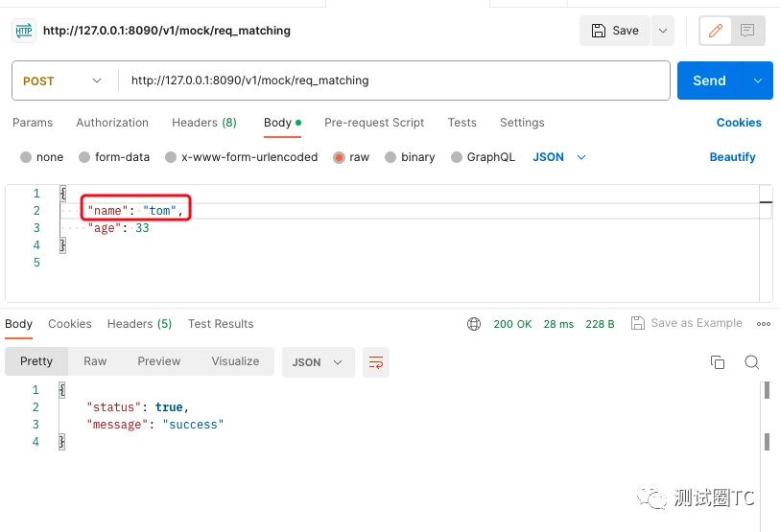Open the response more options ellipsis
Viewport: 780px width, 532px height.
[x=764, y=324]
